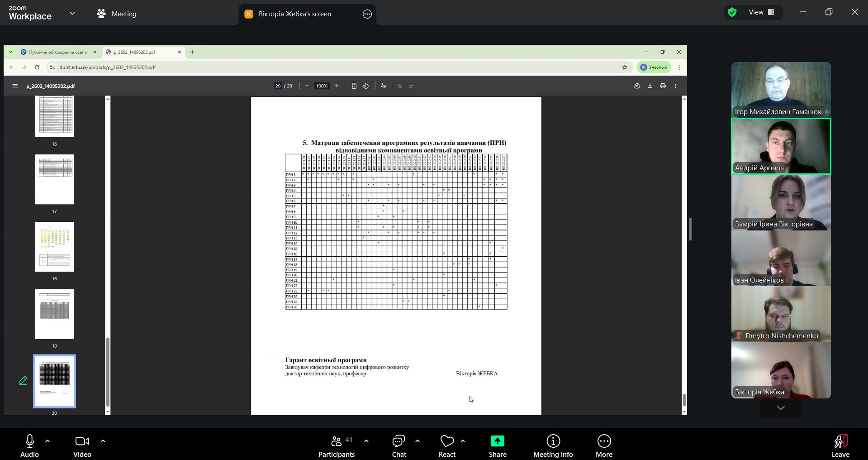Open the Chat panel
Viewport: 868px width, 460px height.
(x=398, y=446)
